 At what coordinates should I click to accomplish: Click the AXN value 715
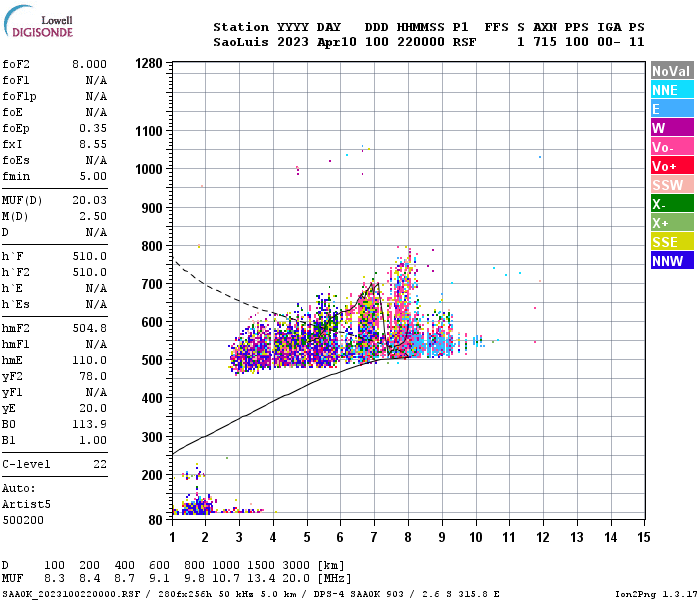[x=545, y=42]
